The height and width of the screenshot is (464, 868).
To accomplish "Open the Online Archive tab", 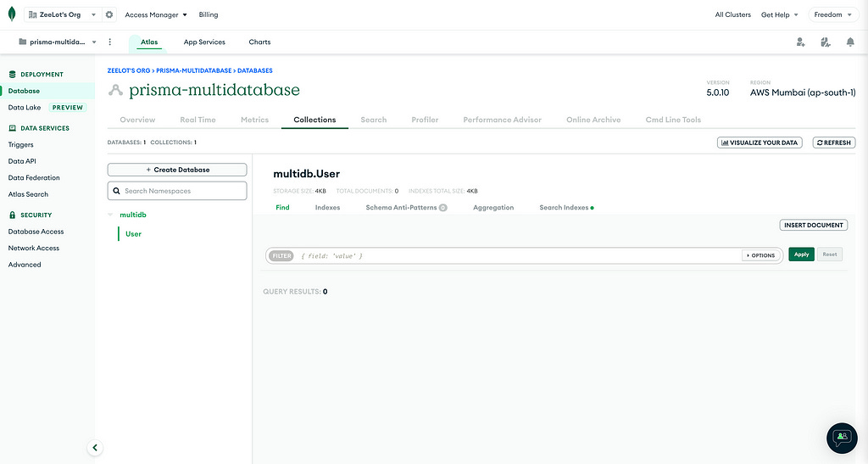I will point(593,120).
